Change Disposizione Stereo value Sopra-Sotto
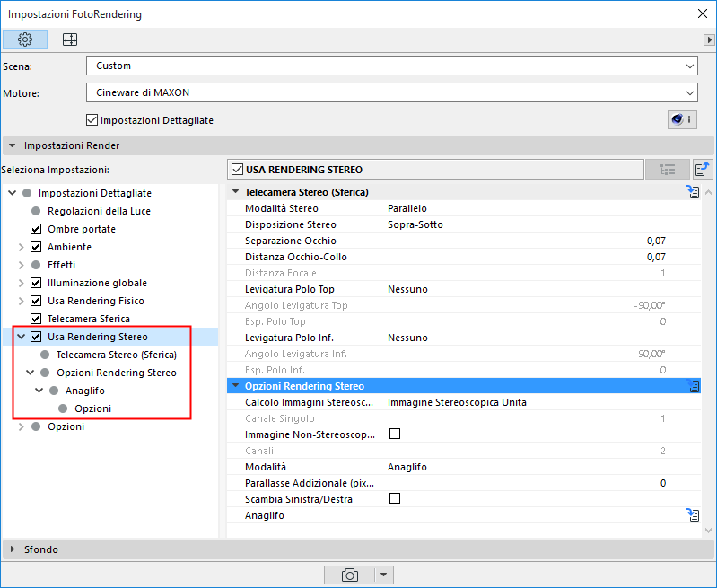 (x=415, y=224)
